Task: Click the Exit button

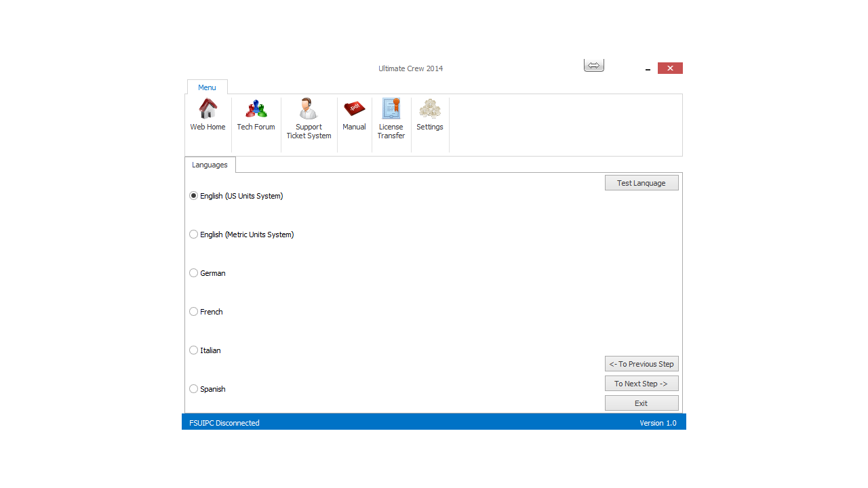Action: [642, 403]
